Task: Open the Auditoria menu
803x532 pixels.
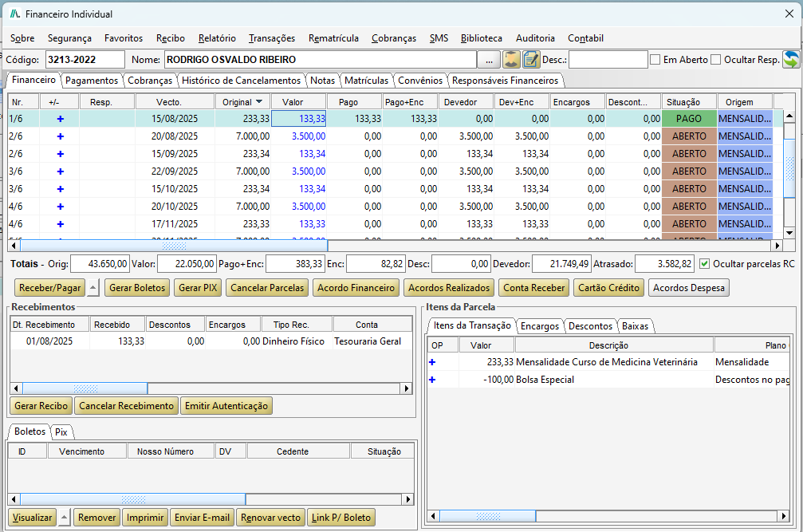Action: (x=535, y=38)
